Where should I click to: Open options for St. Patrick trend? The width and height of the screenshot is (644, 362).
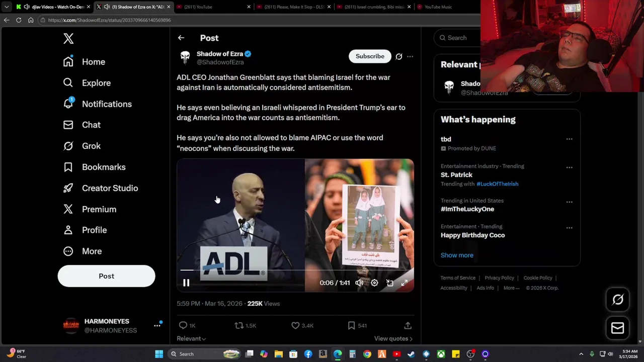(569, 167)
